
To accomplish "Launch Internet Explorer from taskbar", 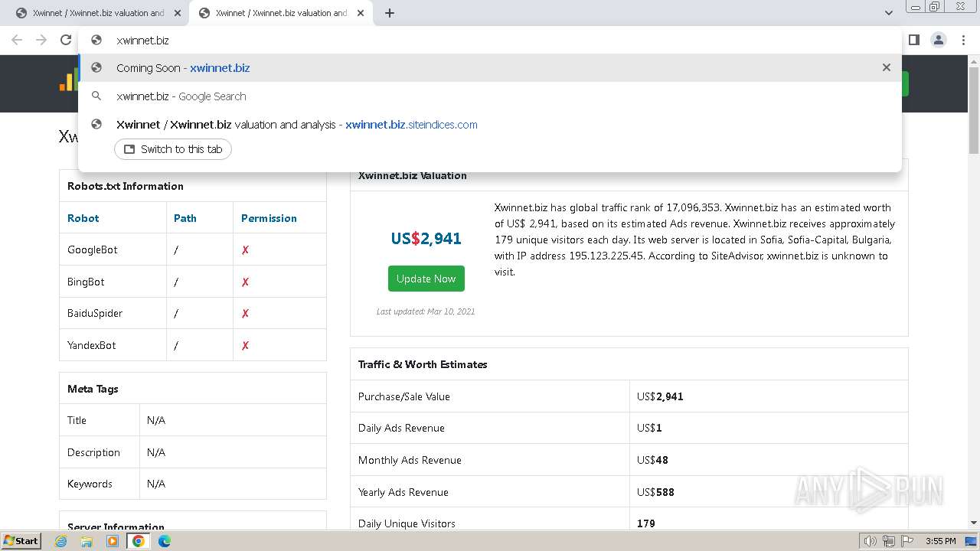I will (60, 541).
